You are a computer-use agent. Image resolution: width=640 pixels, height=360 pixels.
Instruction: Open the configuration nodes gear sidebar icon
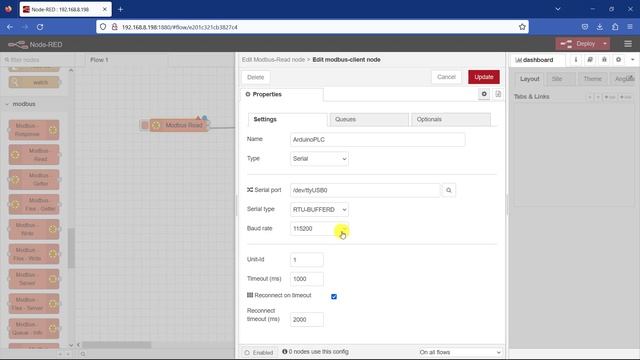pyautogui.click(x=618, y=60)
